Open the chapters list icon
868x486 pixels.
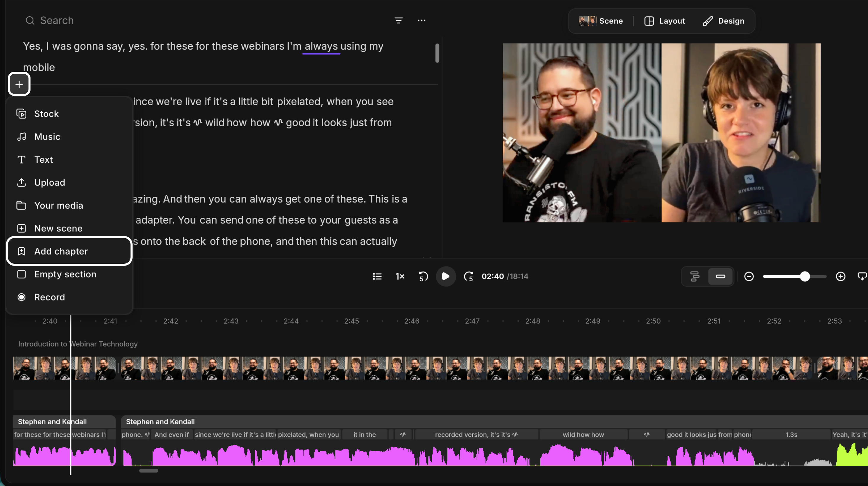coord(377,276)
